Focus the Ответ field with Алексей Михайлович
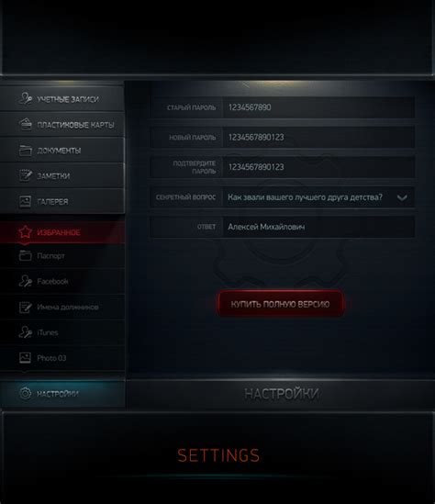This screenshot has width=435, height=504. [x=318, y=227]
